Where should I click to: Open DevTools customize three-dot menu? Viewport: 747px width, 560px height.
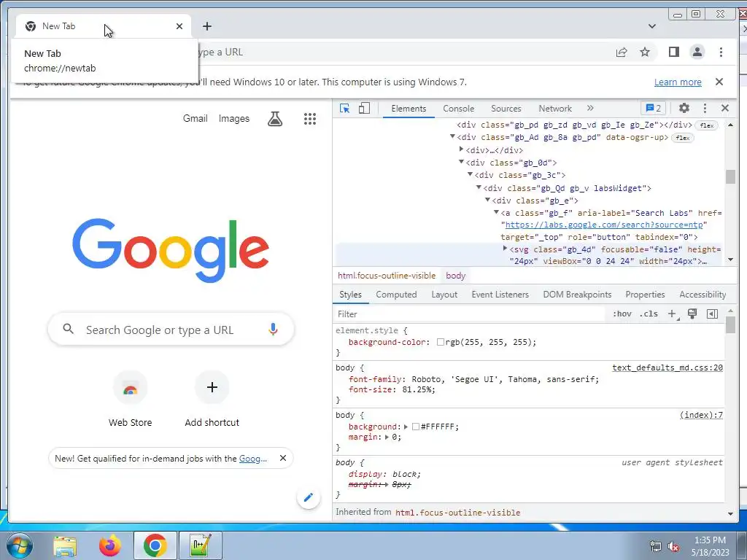tap(705, 108)
